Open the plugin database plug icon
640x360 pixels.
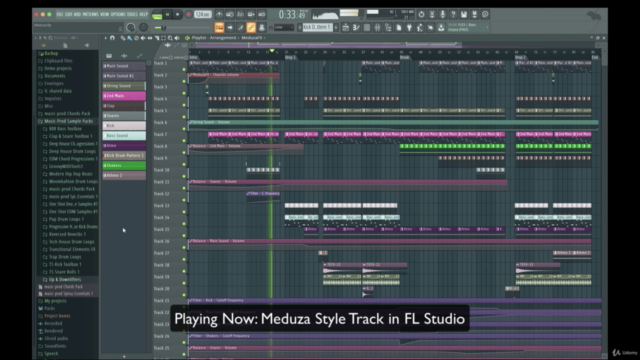(x=409, y=28)
